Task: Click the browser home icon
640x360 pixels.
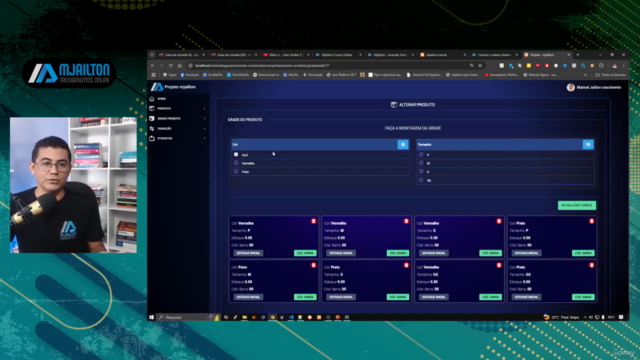Action: (x=179, y=65)
